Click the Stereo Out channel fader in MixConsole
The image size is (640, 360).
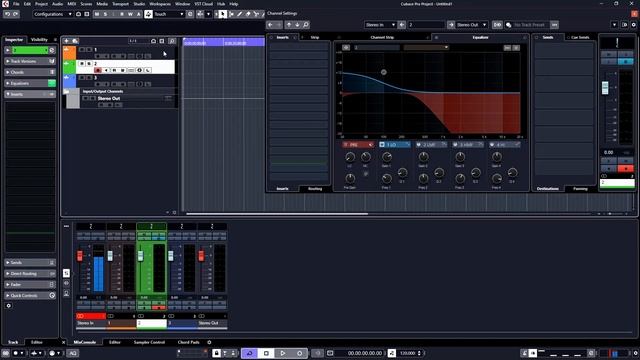(x=201, y=256)
